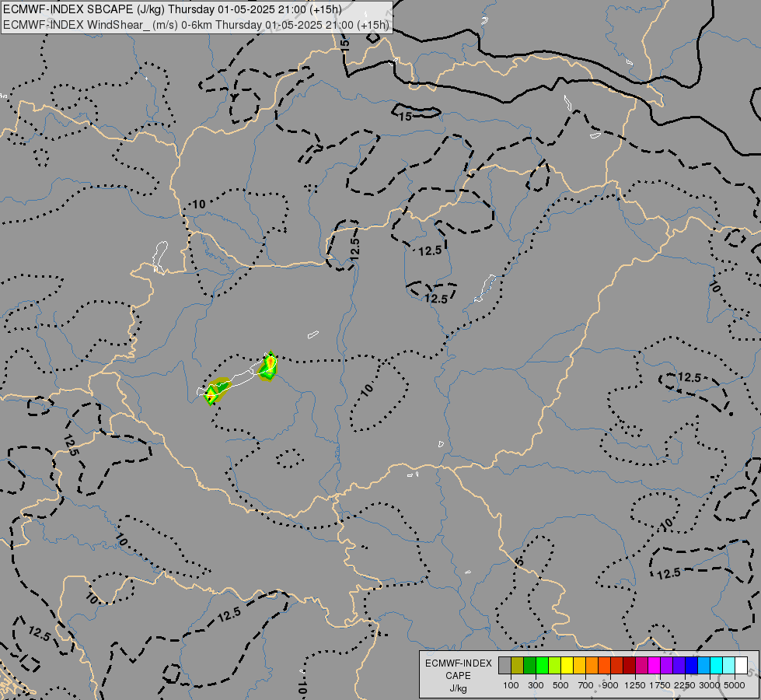Click the J/kg unit label in legend
This screenshot has height=700, width=761.
[458, 688]
